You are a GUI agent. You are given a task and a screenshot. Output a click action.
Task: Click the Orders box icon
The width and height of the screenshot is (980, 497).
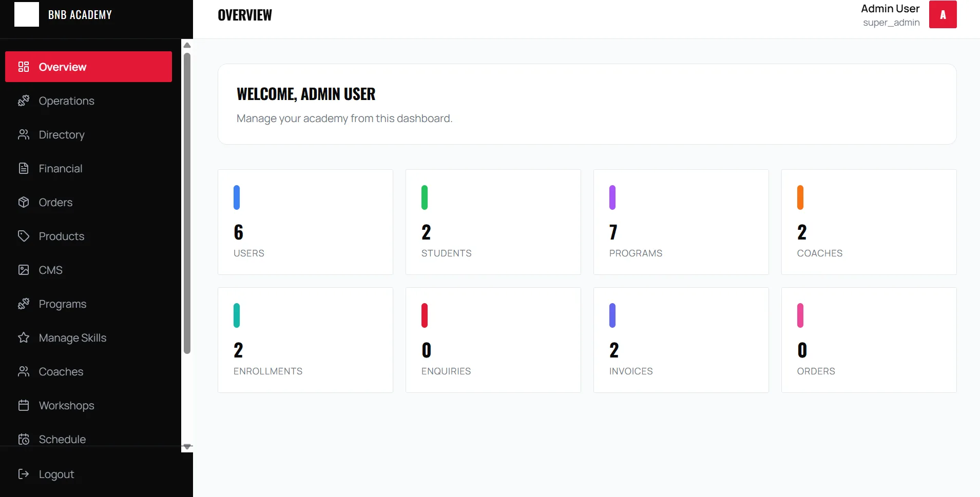click(x=24, y=202)
